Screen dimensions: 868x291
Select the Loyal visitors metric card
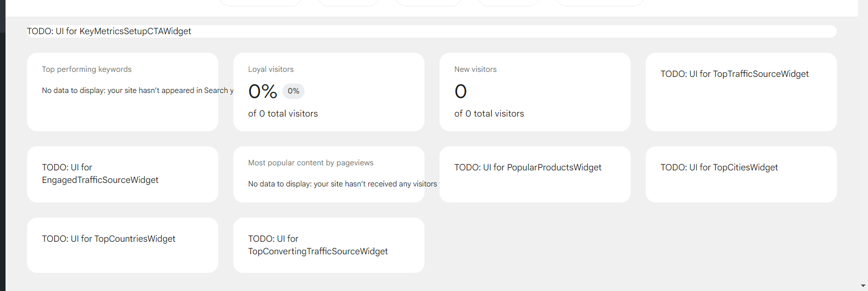click(329, 90)
